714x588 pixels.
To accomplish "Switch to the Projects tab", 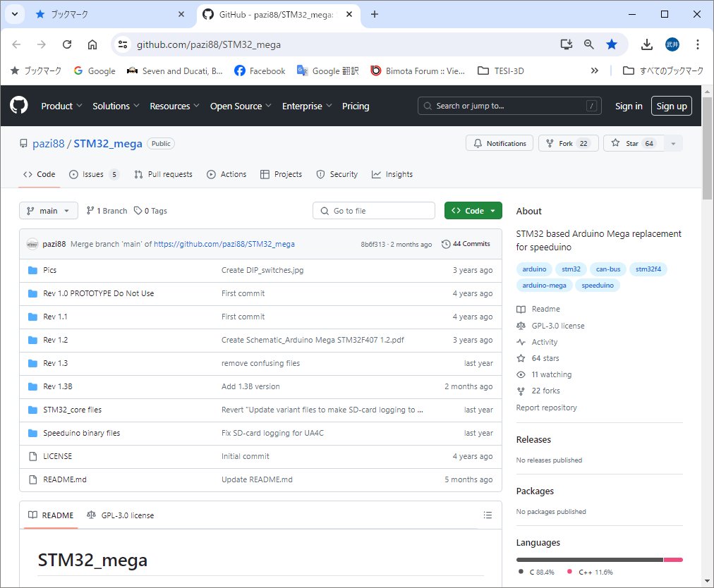I will click(281, 174).
